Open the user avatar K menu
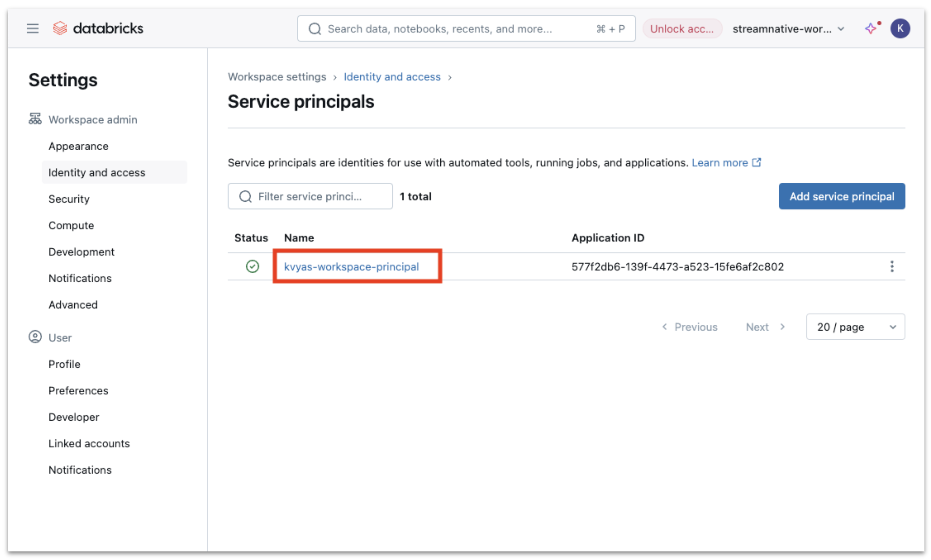The width and height of the screenshot is (931, 560). click(900, 28)
